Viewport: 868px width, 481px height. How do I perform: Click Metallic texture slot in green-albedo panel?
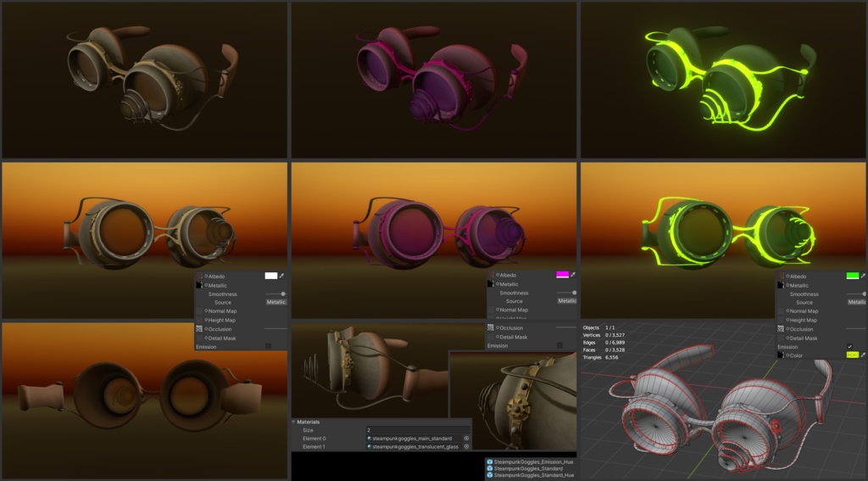point(781,285)
